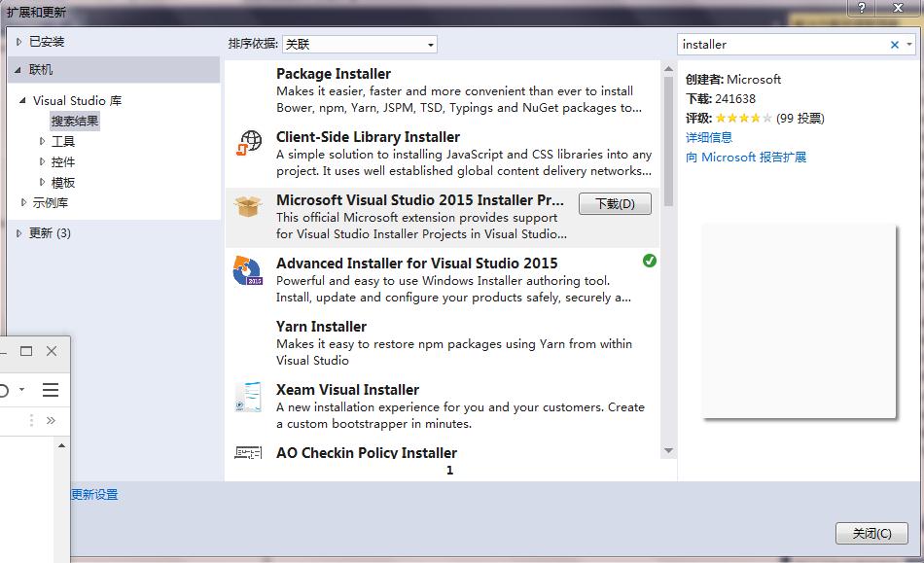Collapse the 联机 section
This screenshot has width=924, height=563.
18,70
